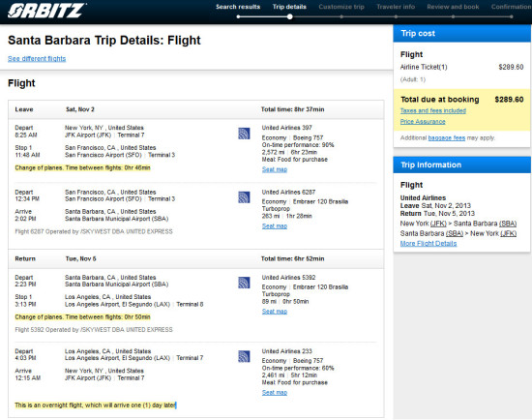Click the Trip details progress marker dot

tap(290, 16)
